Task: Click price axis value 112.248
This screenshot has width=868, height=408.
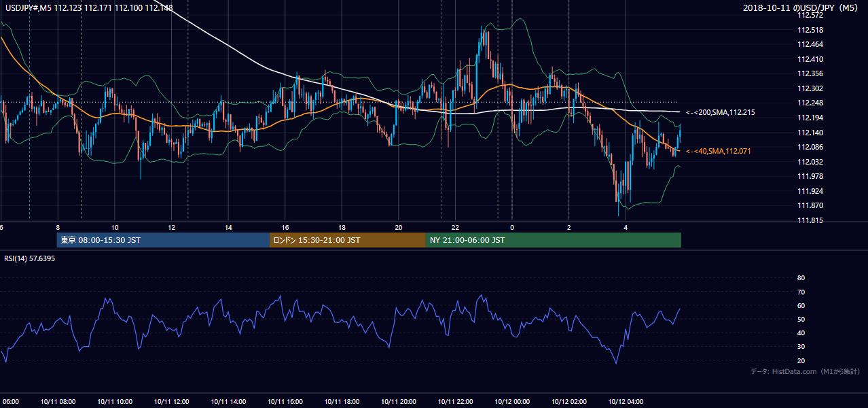Action: [810, 103]
